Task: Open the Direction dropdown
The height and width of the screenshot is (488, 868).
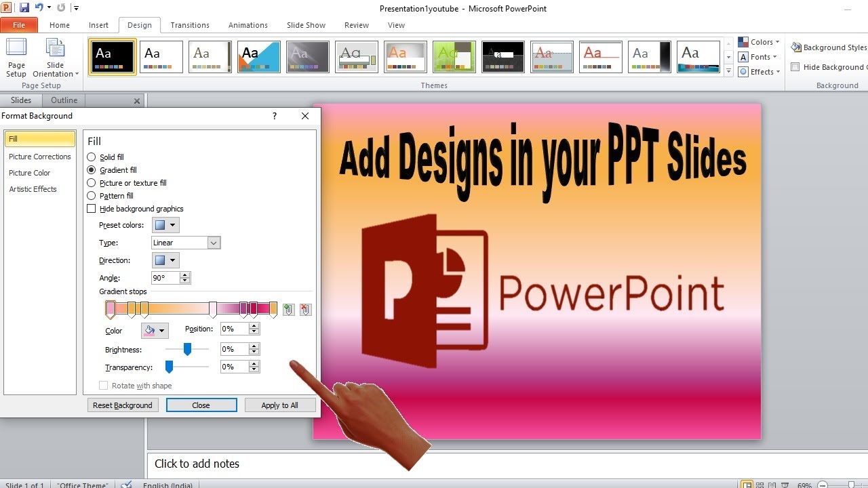Action: [x=165, y=260]
